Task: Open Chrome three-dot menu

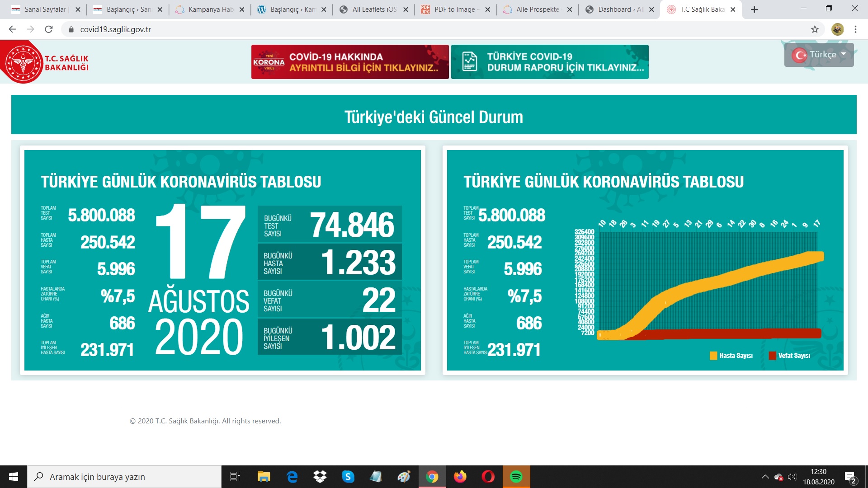Action: (855, 29)
